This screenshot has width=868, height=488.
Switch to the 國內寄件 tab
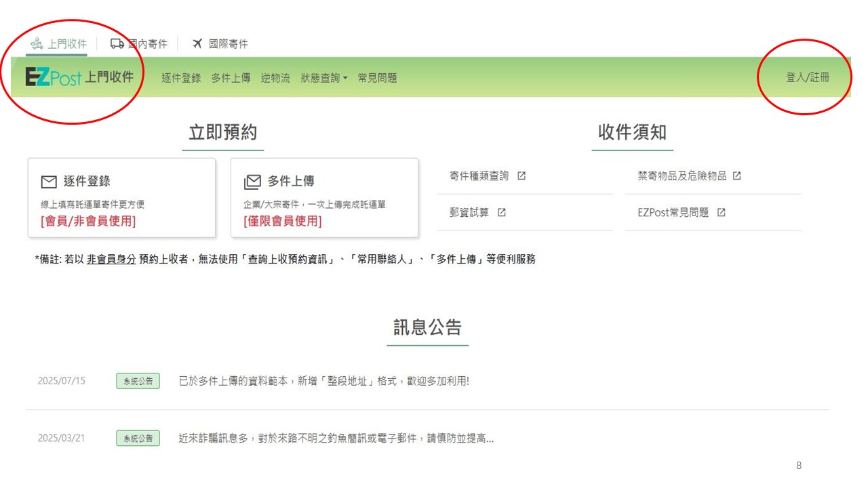click(x=139, y=44)
